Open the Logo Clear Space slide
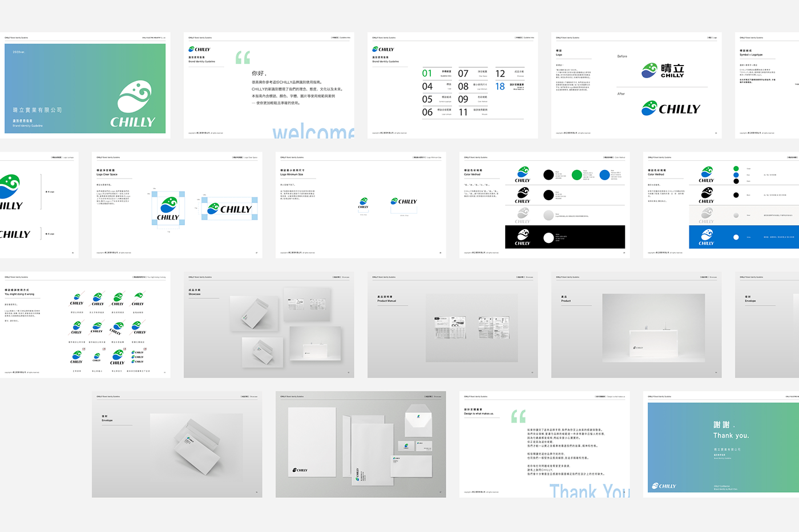This screenshot has width=799, height=532. 177,205
